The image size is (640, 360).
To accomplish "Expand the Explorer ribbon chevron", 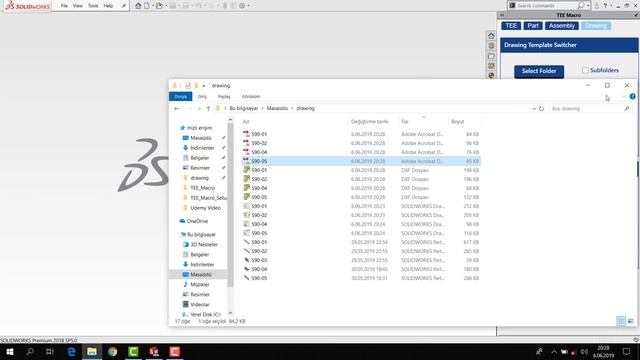I will pyautogui.click(x=624, y=96).
